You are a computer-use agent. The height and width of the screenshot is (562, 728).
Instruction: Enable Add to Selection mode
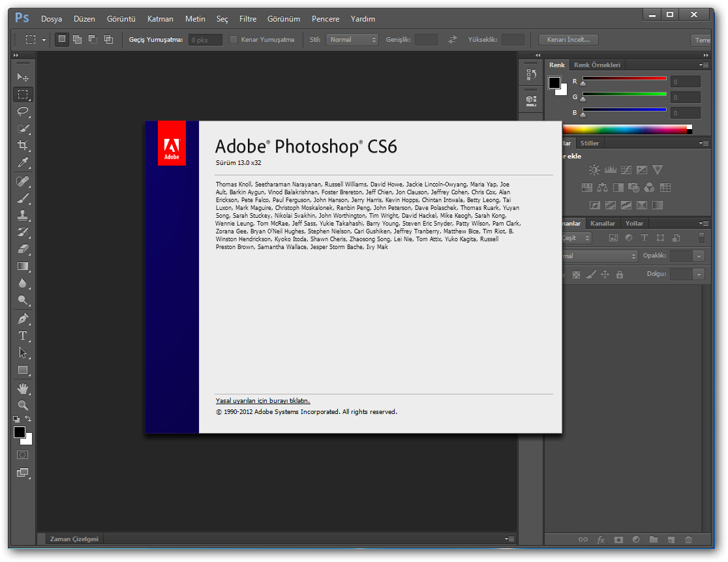point(78,40)
